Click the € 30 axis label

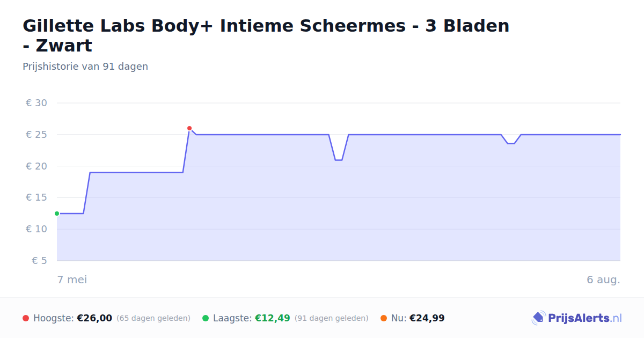(36, 103)
